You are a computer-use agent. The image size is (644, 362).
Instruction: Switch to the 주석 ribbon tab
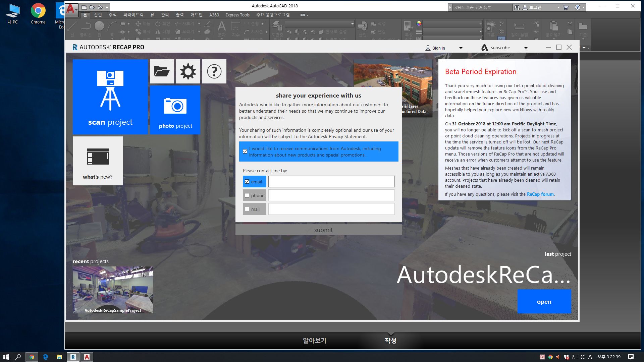[112, 15]
